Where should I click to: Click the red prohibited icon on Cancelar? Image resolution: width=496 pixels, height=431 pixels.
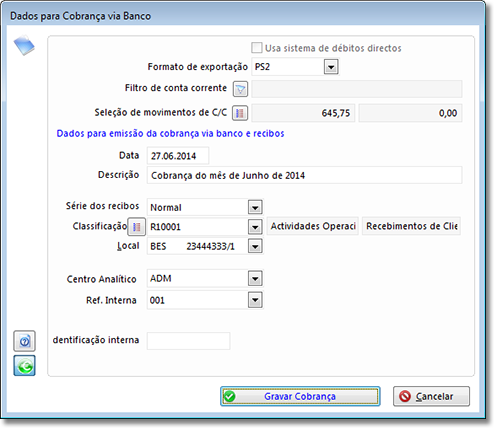tap(405, 396)
